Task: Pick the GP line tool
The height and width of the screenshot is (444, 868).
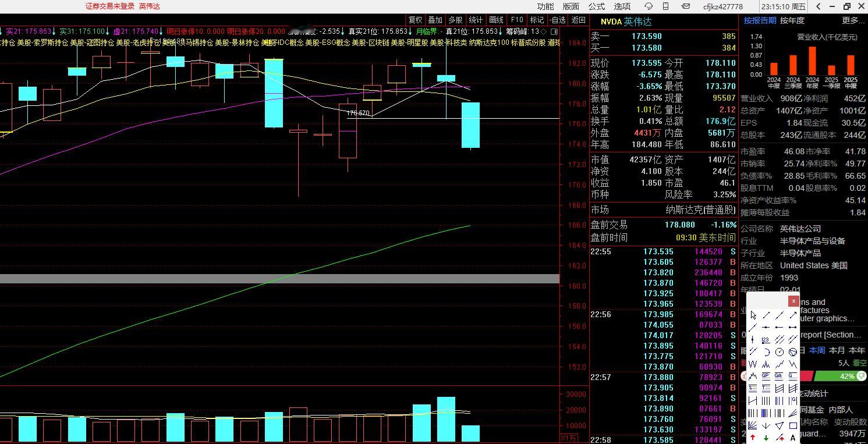Action: pyautogui.click(x=766, y=376)
